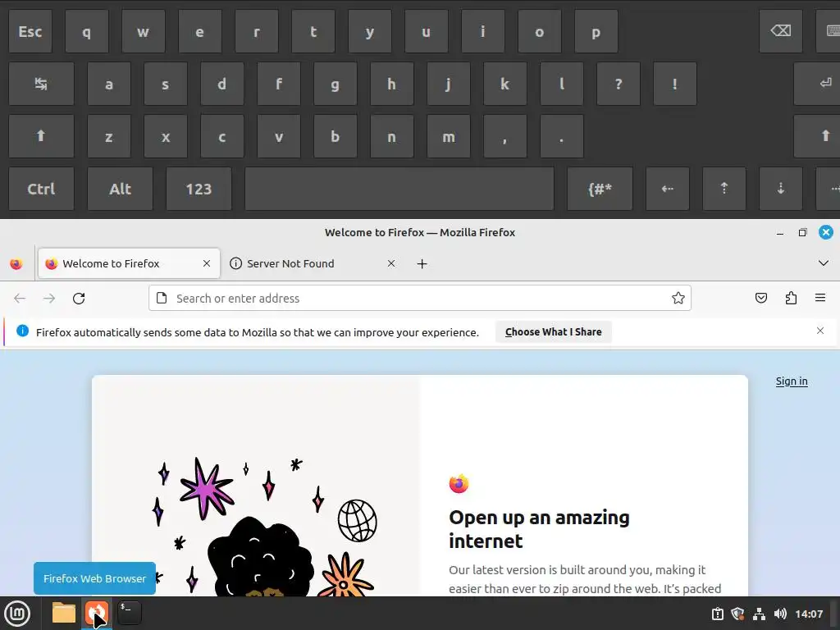Image resolution: width=840 pixels, height=630 pixels.
Task: Tap the period key on keyboard
Action: 561,136
